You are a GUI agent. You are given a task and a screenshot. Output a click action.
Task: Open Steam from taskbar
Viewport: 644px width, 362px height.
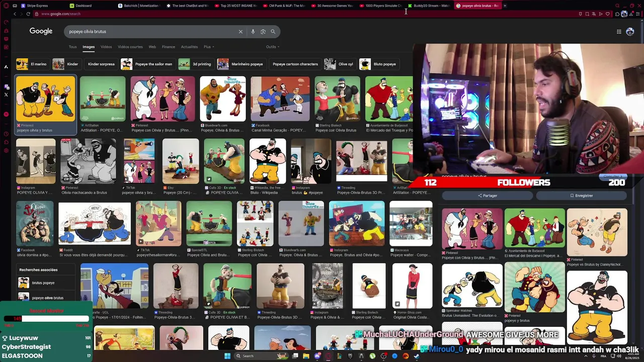click(x=417, y=356)
